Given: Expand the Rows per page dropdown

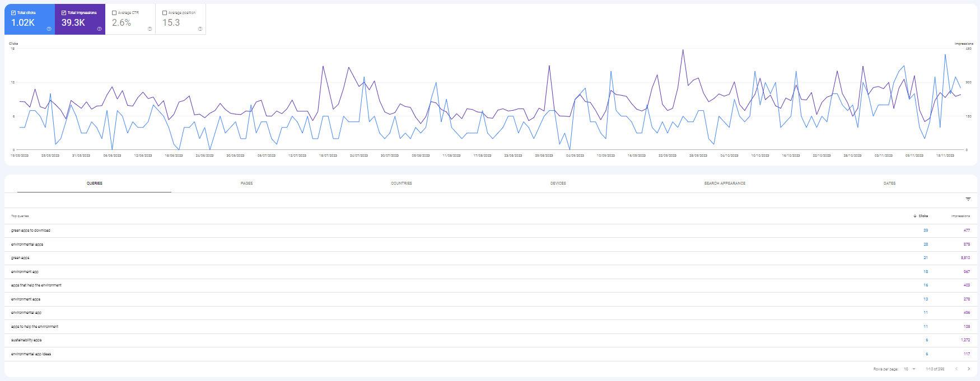Looking at the screenshot, I should point(909,369).
